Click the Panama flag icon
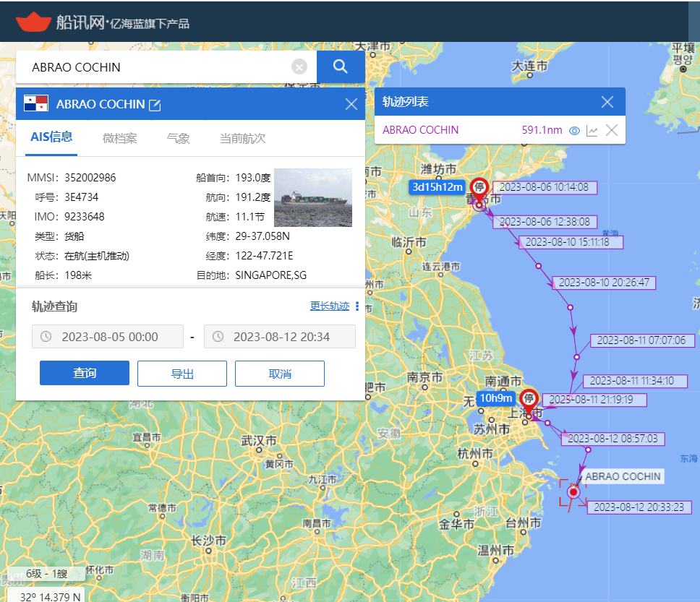This screenshot has height=602, width=700. 36,103
